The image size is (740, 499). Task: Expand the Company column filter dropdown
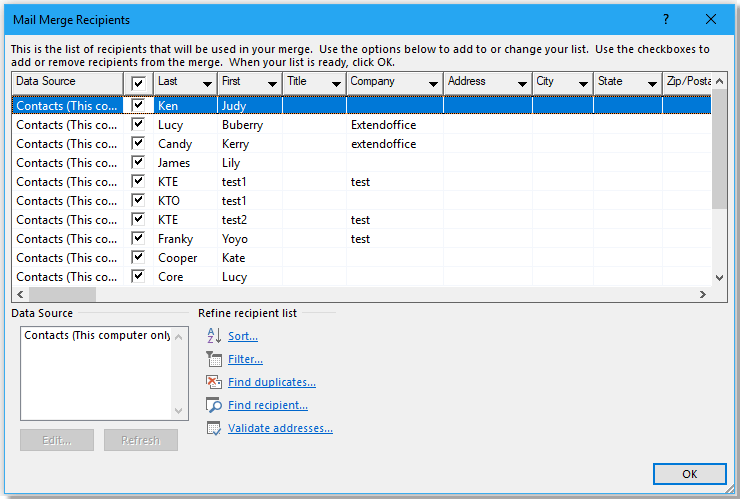point(433,84)
